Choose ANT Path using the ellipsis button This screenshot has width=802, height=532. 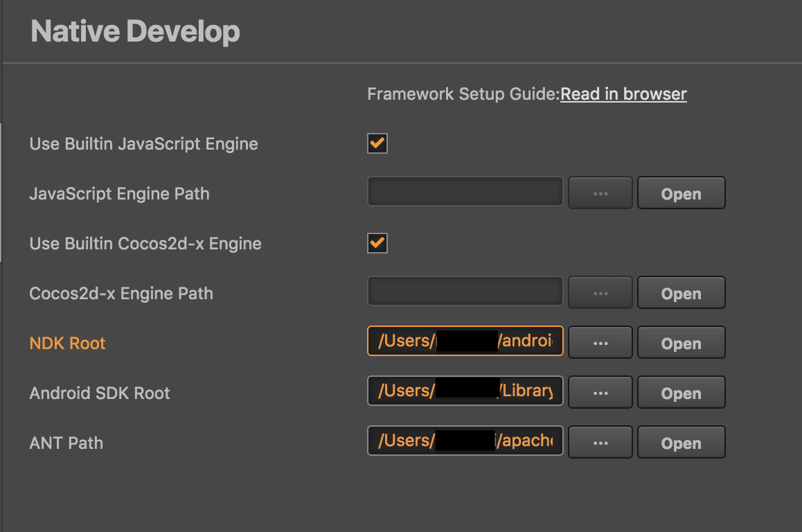click(x=600, y=443)
